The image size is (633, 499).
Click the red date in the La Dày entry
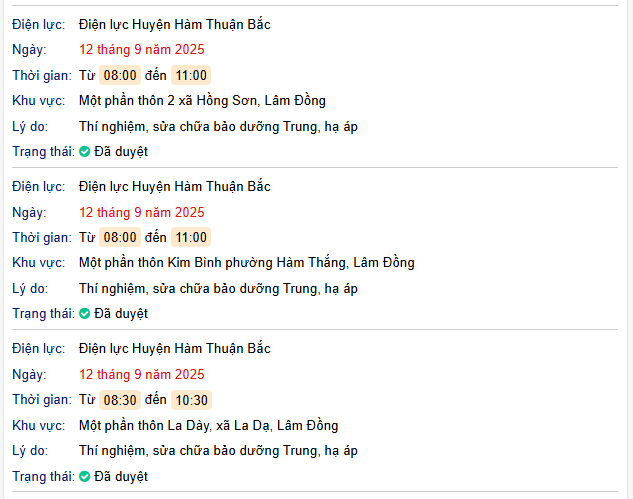tap(142, 374)
